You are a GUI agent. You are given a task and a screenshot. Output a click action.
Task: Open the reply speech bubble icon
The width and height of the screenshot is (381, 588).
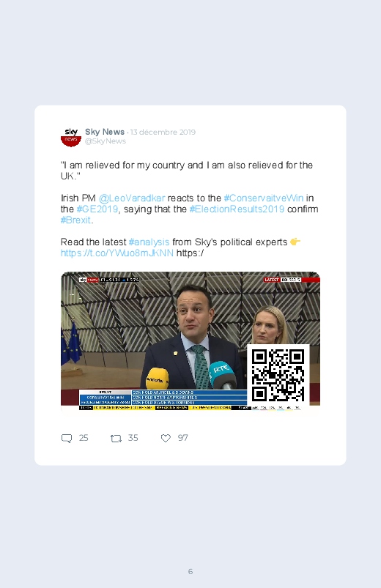point(67,438)
